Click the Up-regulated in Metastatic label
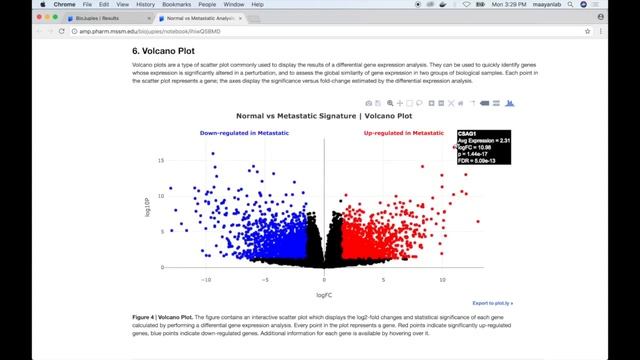 (x=404, y=133)
